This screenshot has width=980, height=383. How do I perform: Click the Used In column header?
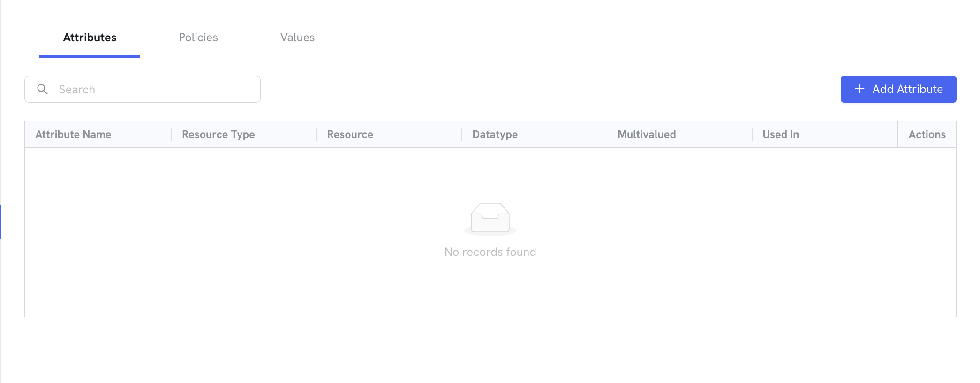coord(781,134)
